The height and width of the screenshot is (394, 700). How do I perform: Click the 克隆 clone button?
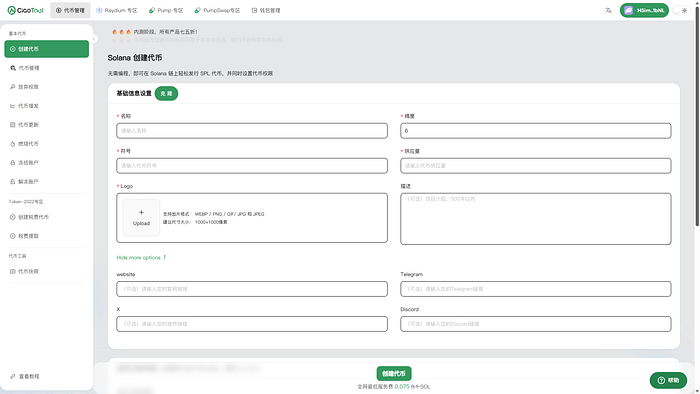[x=166, y=93]
